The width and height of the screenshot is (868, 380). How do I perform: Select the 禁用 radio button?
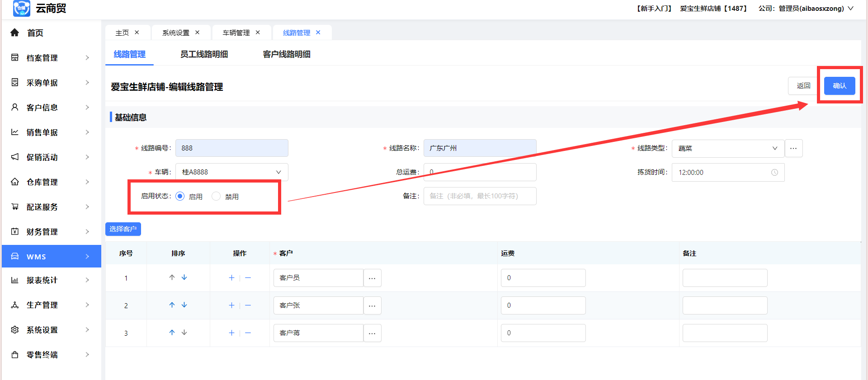[216, 196]
